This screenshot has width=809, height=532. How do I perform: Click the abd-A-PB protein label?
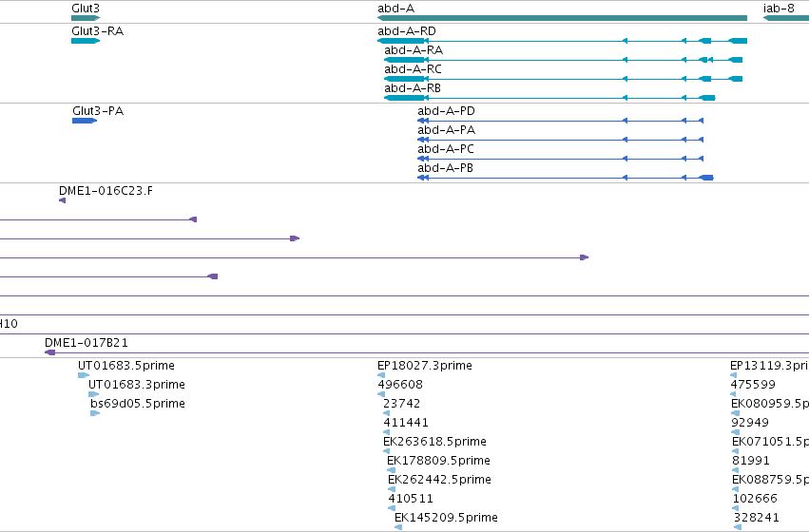(445, 168)
